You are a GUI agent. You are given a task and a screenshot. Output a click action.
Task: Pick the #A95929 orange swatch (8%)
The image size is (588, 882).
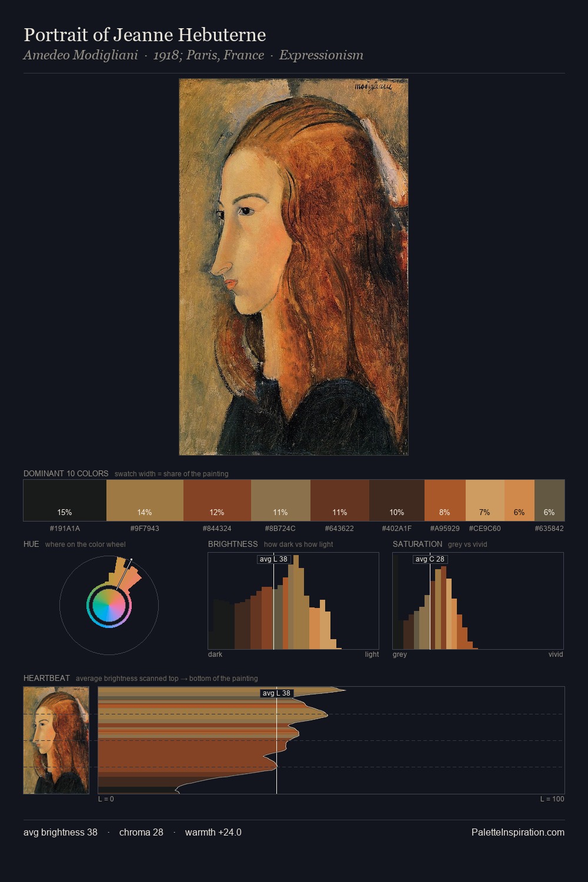445,500
